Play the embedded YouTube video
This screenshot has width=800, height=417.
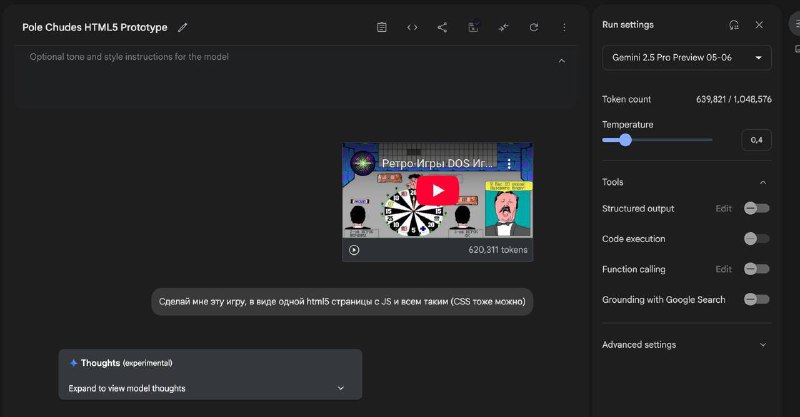(x=438, y=190)
